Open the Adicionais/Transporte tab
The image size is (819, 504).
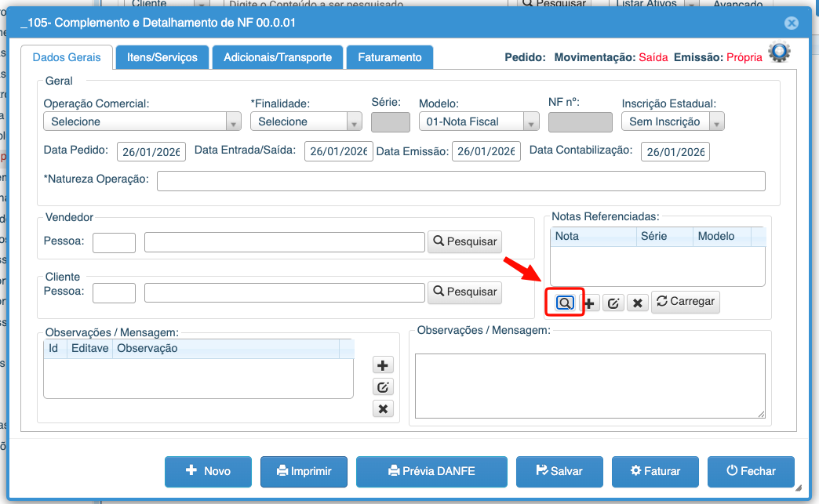pyautogui.click(x=278, y=57)
